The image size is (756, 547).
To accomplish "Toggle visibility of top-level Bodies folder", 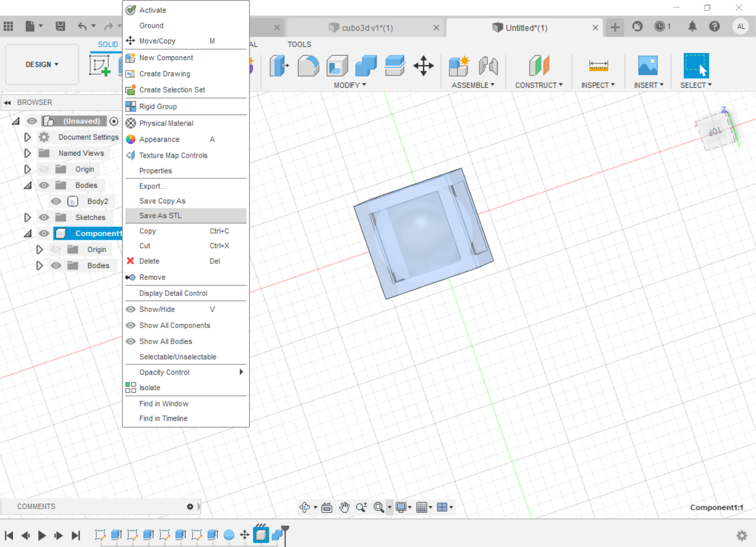I will point(44,185).
